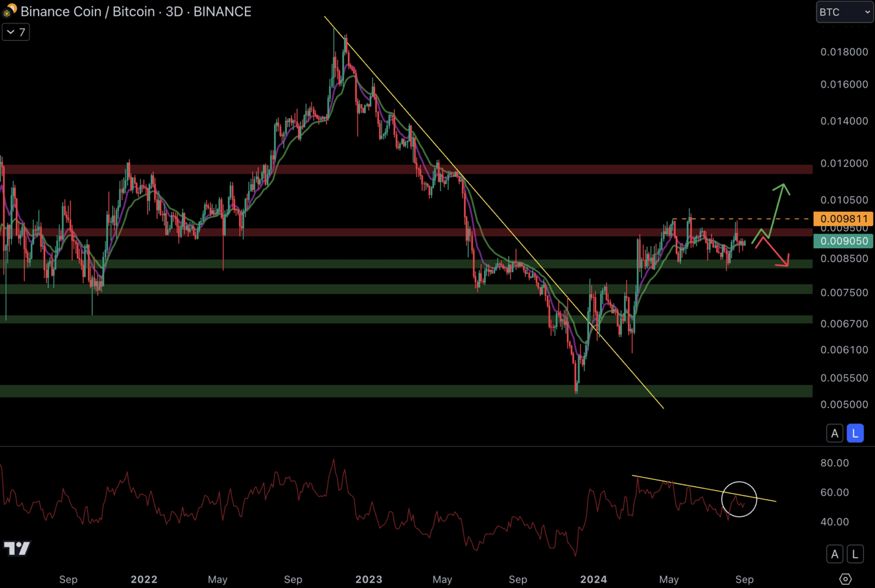Expand the collapsed indicators legend showing 7
The height and width of the screenshot is (588, 875).
pos(16,32)
